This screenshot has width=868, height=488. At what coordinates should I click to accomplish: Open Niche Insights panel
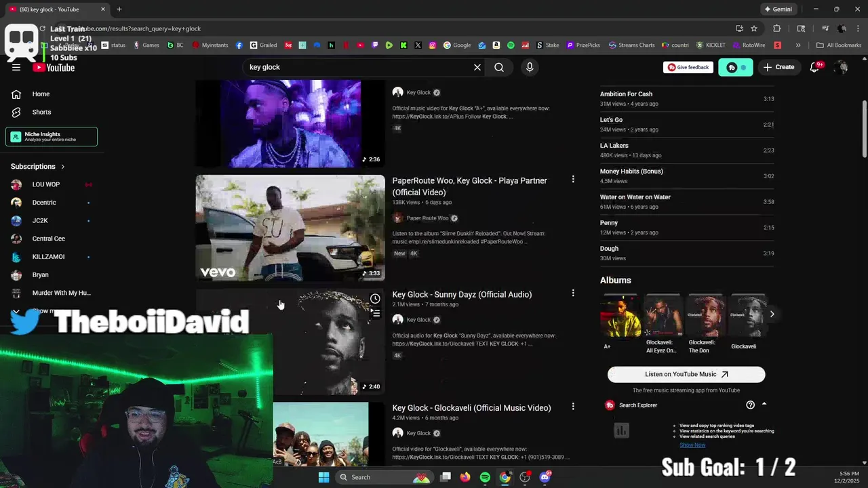[52, 136]
